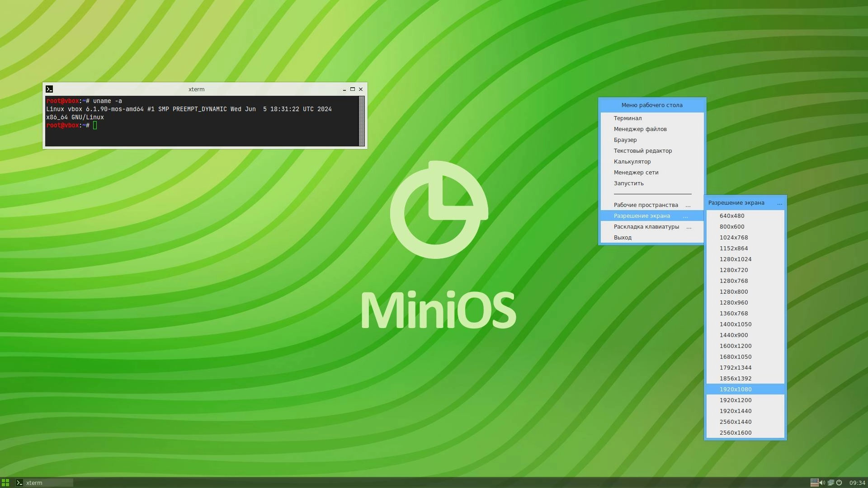Open Текстовый редактор menu entry

tap(652, 151)
